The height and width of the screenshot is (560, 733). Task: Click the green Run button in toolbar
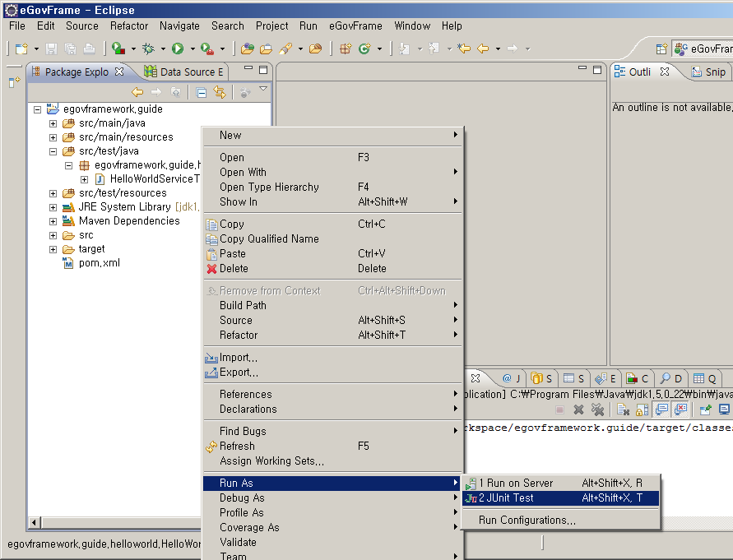click(x=177, y=49)
